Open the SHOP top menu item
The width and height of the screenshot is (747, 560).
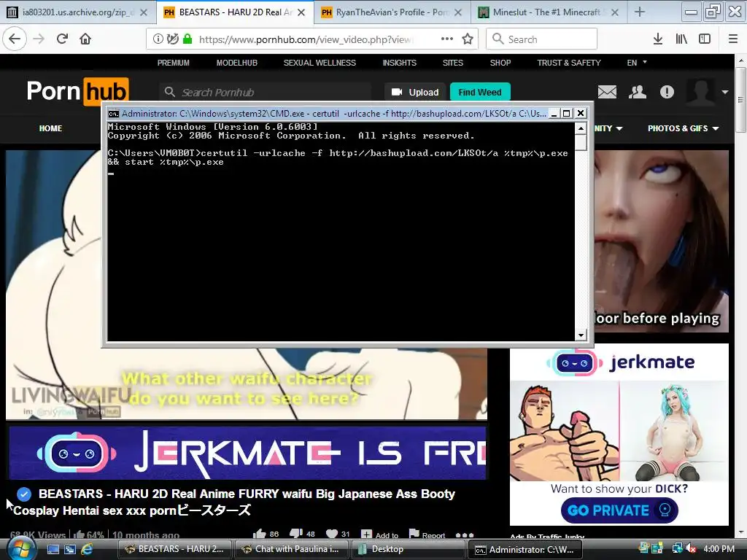pyautogui.click(x=500, y=63)
